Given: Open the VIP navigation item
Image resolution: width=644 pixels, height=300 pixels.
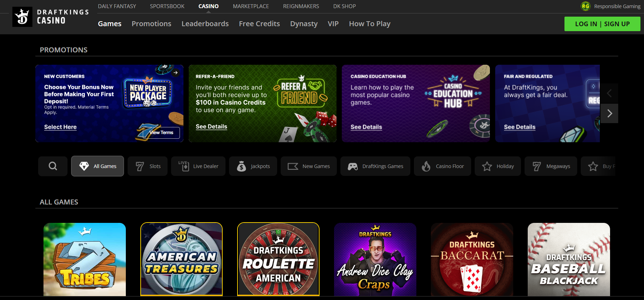Looking at the screenshot, I should click(x=333, y=24).
